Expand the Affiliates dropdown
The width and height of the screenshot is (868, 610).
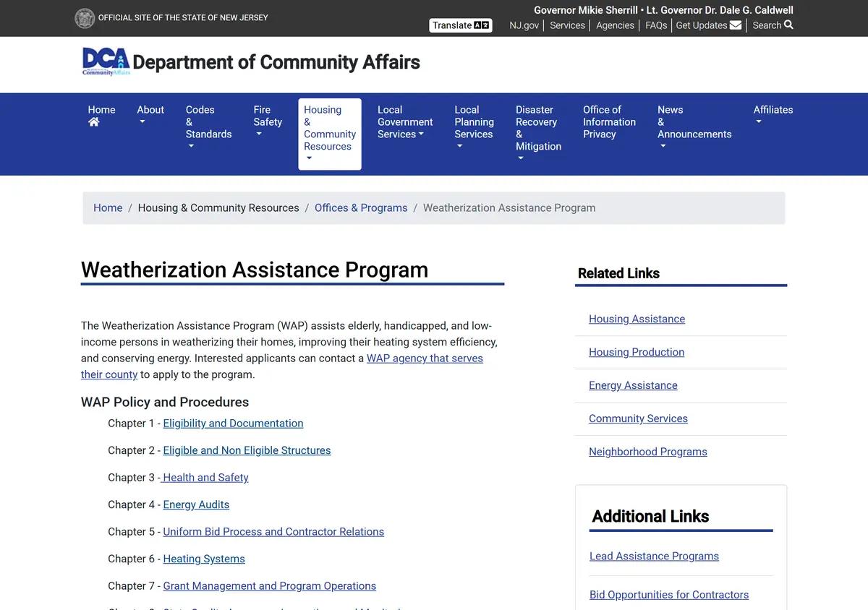[759, 122]
